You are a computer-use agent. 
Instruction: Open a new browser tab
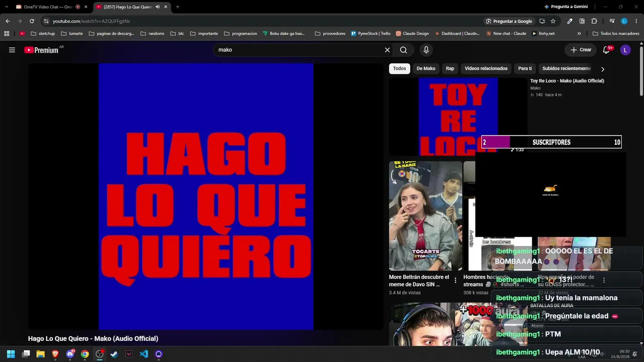pos(178,7)
